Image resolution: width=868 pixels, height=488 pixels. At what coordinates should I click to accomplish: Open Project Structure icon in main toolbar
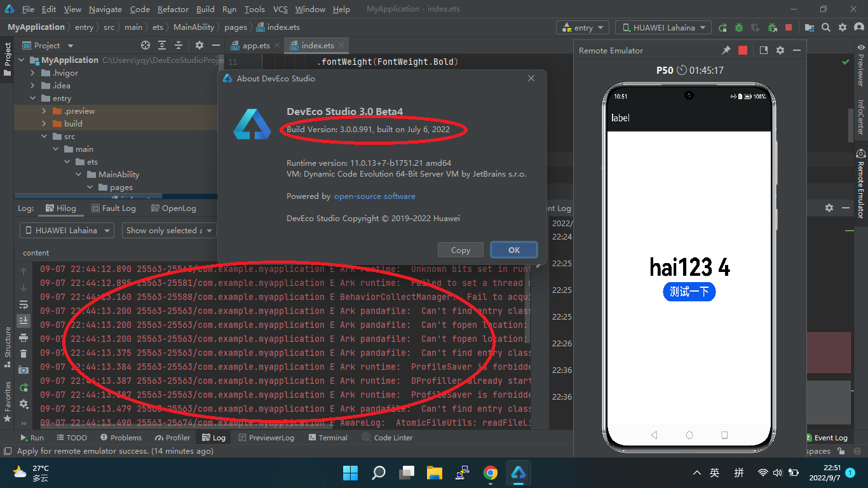(810, 27)
